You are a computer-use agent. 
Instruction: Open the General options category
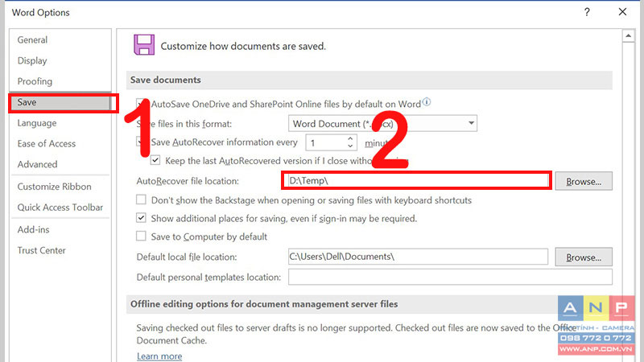pyautogui.click(x=32, y=39)
